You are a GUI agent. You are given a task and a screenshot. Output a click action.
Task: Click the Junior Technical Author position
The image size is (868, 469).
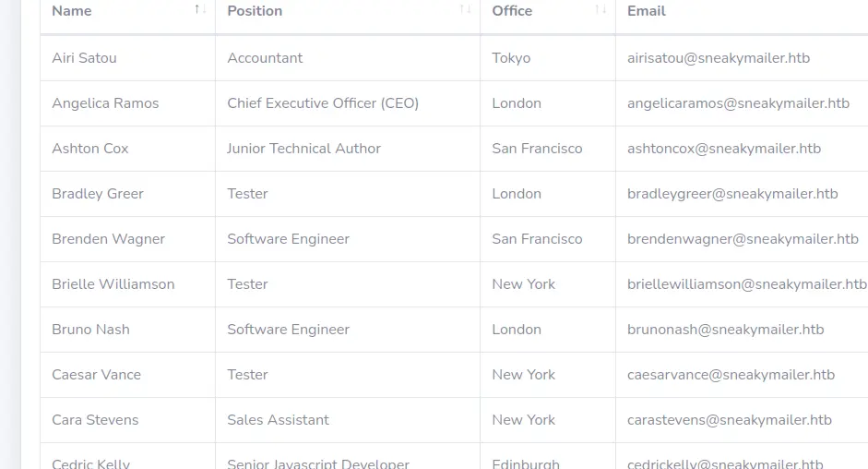pyautogui.click(x=303, y=149)
